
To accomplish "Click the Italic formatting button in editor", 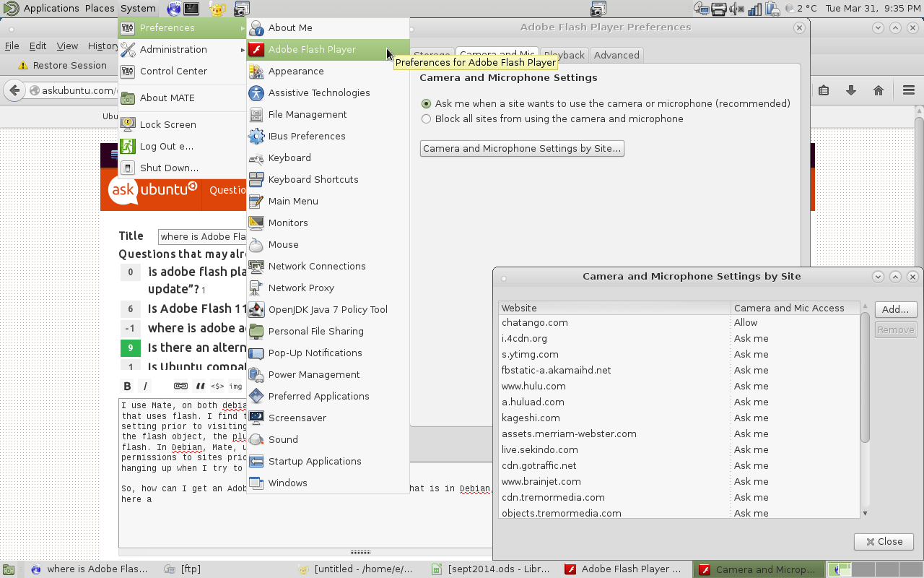I will [145, 386].
